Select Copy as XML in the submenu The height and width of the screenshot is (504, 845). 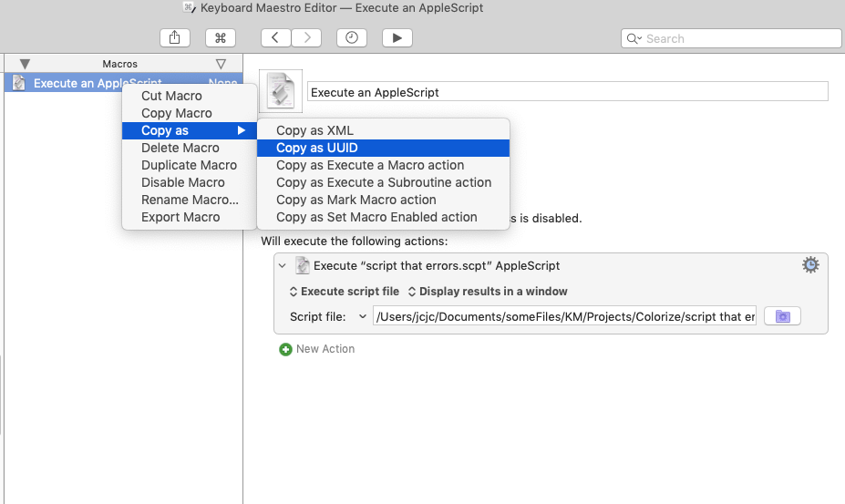click(x=383, y=130)
